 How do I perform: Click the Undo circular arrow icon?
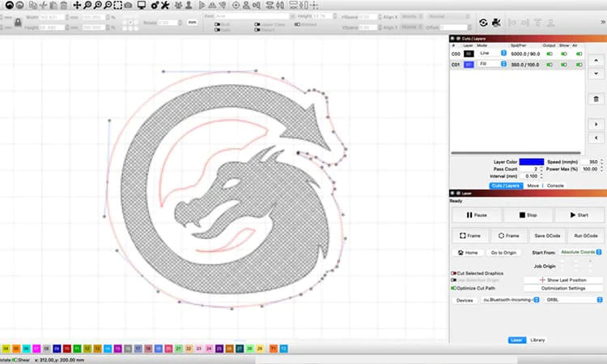(x=9, y=5)
